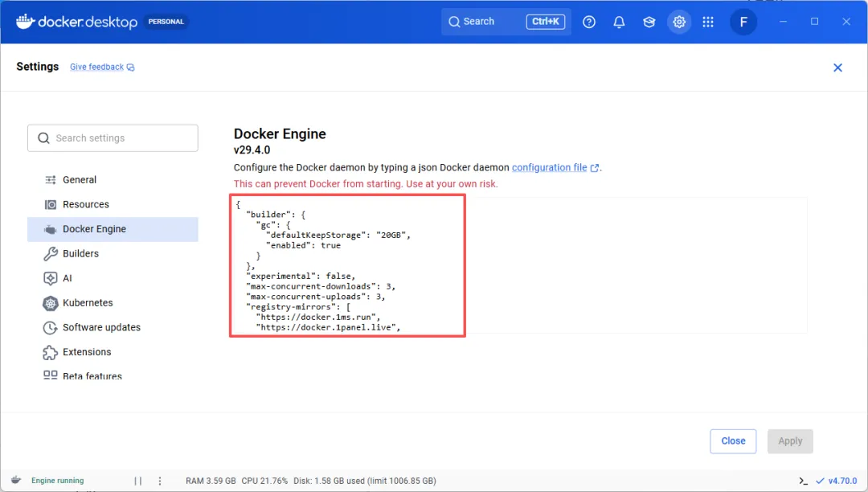
Task: Open the help question mark icon
Action: pos(589,22)
